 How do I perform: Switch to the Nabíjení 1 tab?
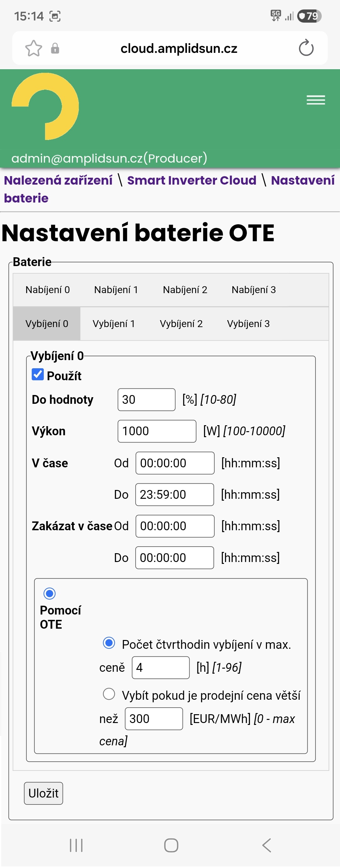(x=116, y=290)
